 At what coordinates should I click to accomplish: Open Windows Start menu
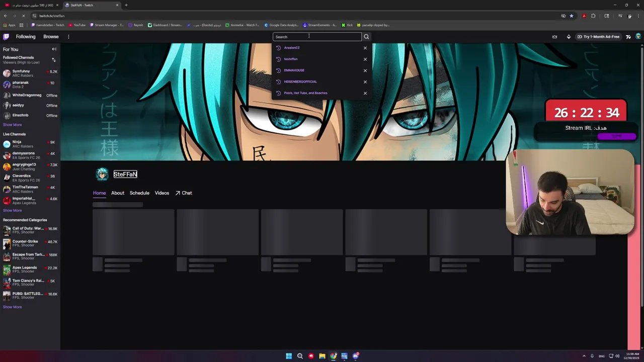click(x=289, y=356)
